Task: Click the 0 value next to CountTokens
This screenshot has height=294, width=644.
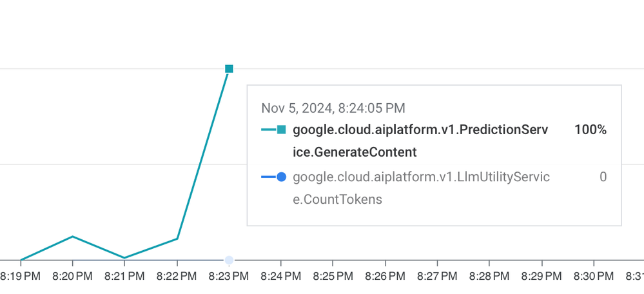Action: 603,177
